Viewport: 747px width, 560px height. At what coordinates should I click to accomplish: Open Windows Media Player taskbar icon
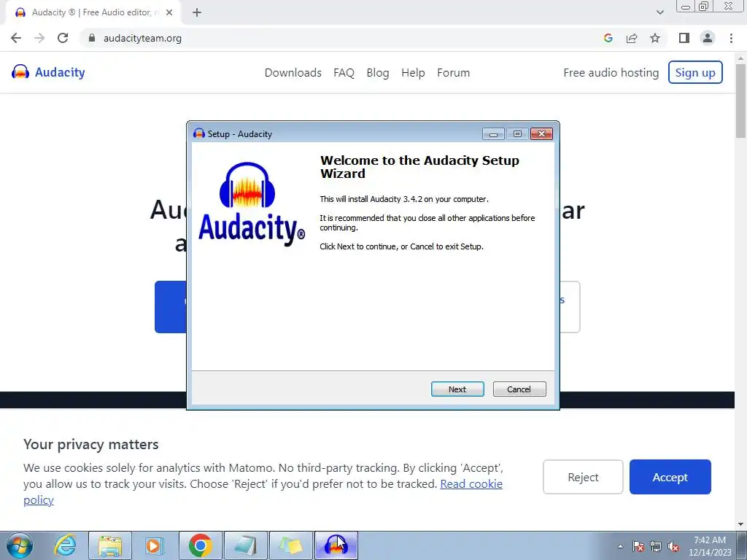click(x=154, y=545)
